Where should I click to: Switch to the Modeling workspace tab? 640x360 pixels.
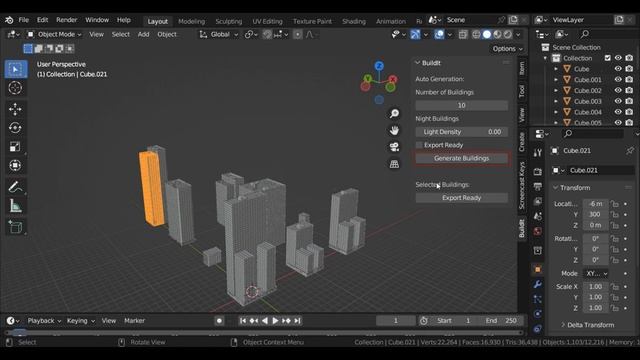[x=191, y=21]
